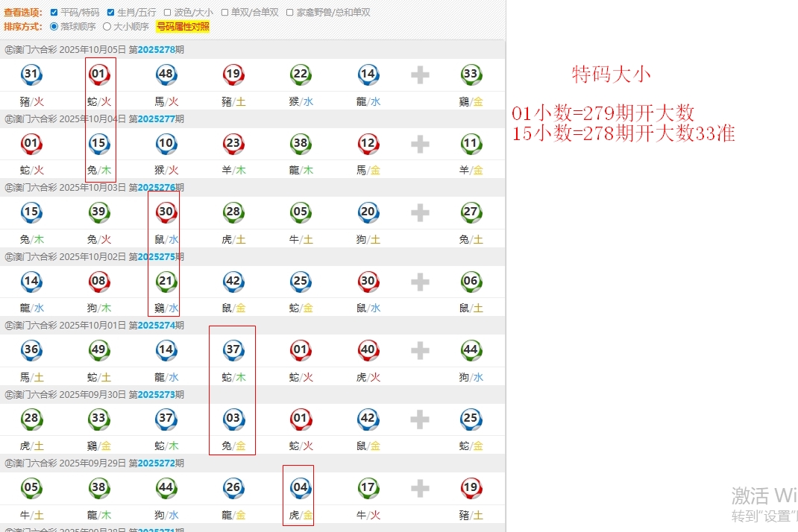Enable the 家禽野兽/总和单双 checkbox

coord(289,13)
